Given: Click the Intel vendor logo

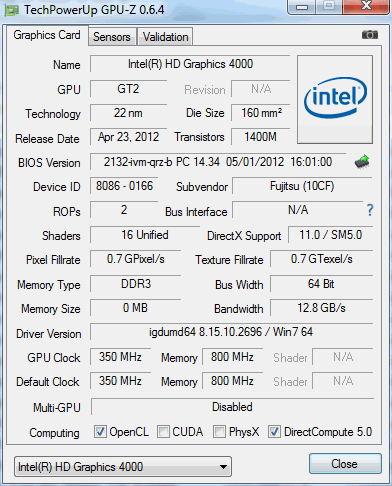Looking at the screenshot, I should pos(335,99).
